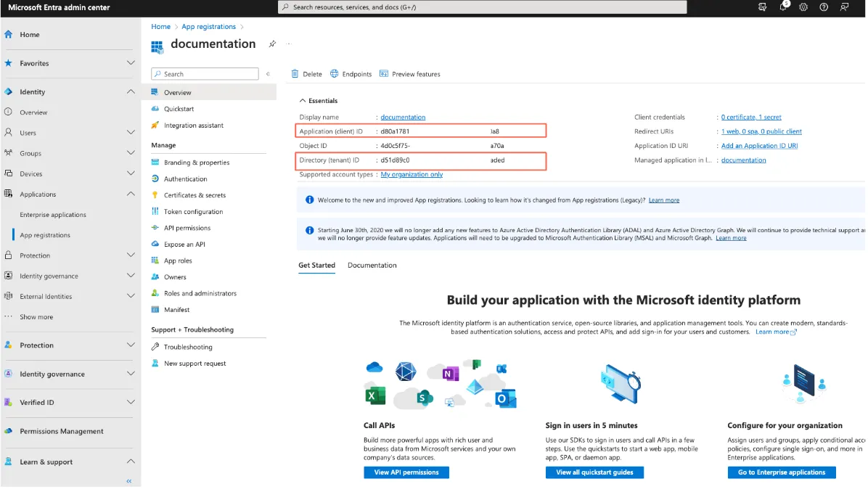Screen dimensions: 868x492
Task: Click Home in the breadcrumb
Action: click(161, 27)
